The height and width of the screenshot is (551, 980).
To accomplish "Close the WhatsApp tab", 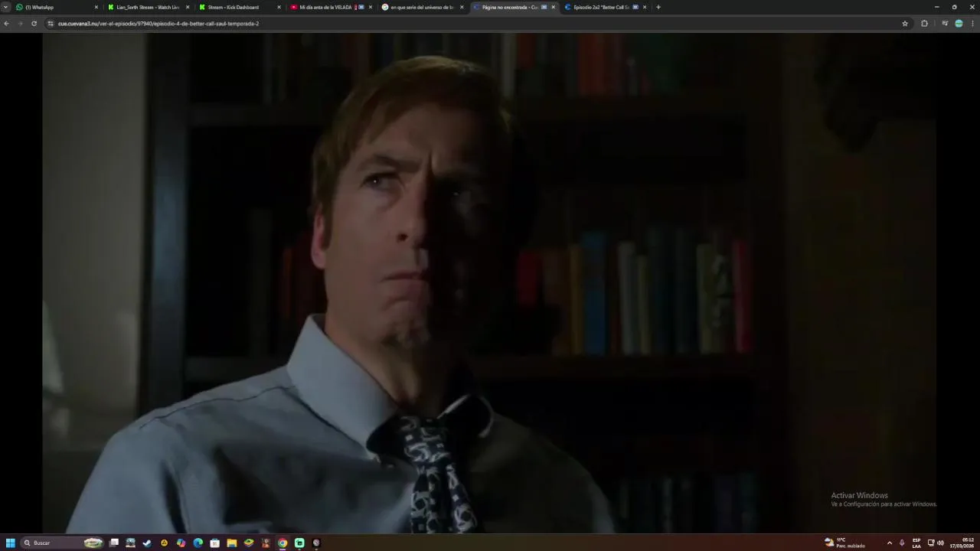I will coord(96,7).
